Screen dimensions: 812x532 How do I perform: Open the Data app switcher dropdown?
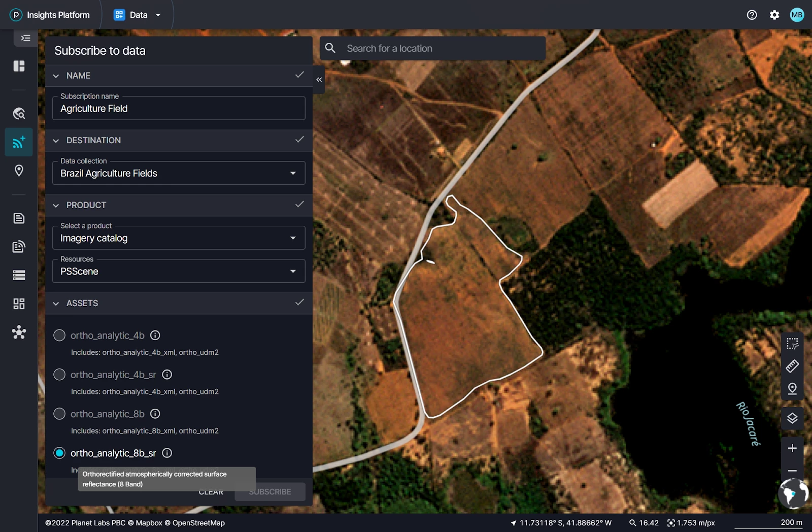click(x=137, y=15)
